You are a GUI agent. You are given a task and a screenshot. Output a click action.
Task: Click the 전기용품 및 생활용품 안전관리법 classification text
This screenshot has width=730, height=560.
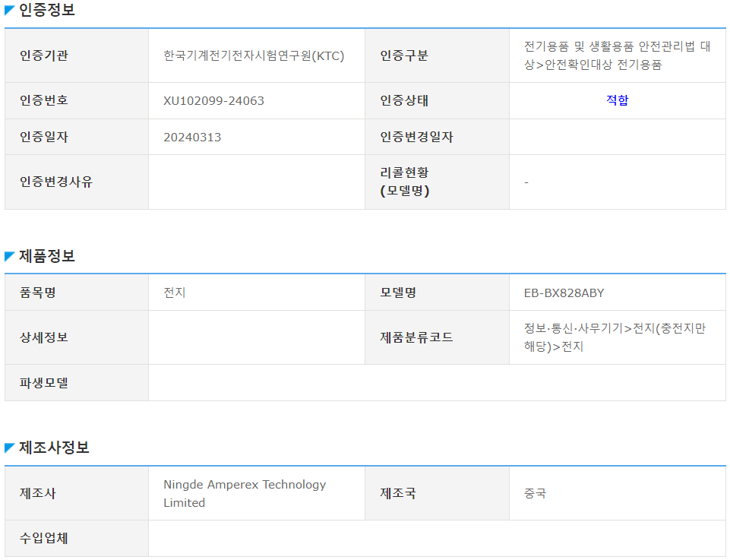pyautogui.click(x=617, y=55)
